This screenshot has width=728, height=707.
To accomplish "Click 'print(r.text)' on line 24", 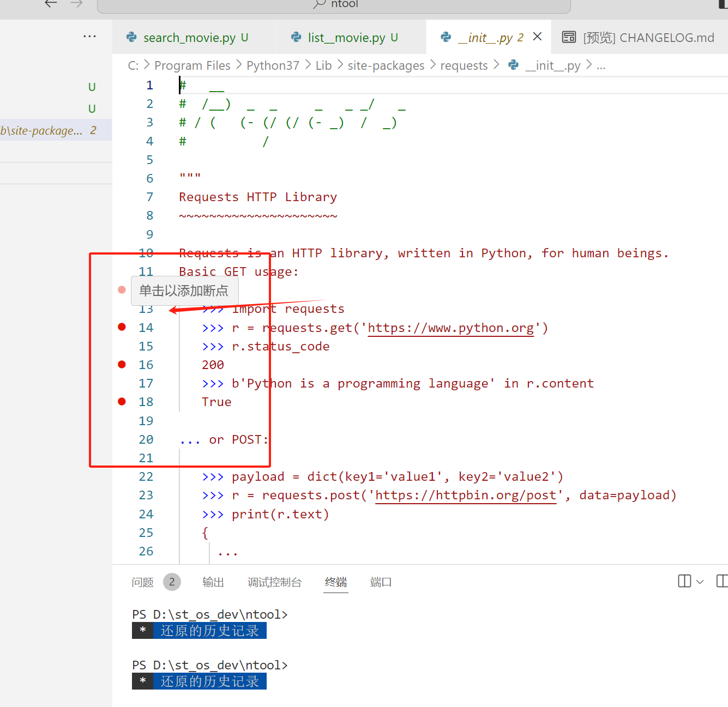I will (x=280, y=514).
